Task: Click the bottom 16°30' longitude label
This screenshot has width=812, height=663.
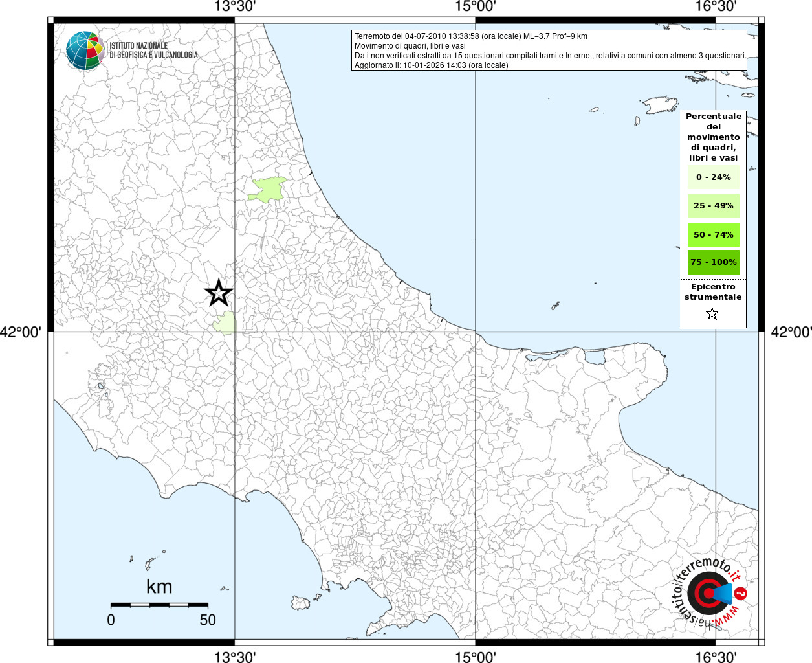Action: (716, 657)
